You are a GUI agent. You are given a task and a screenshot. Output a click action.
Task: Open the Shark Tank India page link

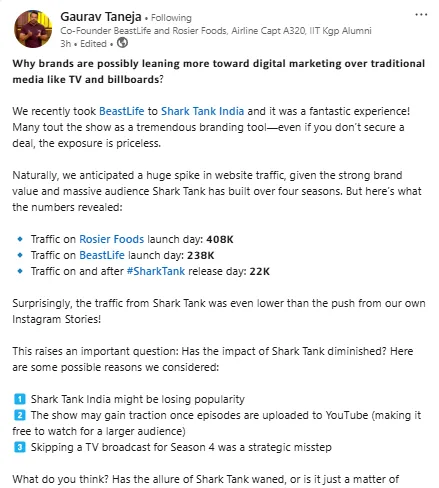(x=202, y=111)
